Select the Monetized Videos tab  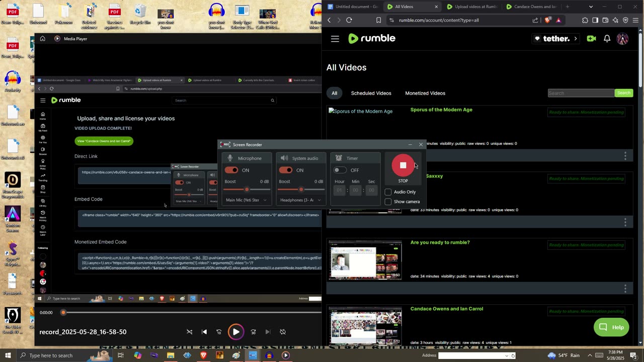(x=425, y=93)
